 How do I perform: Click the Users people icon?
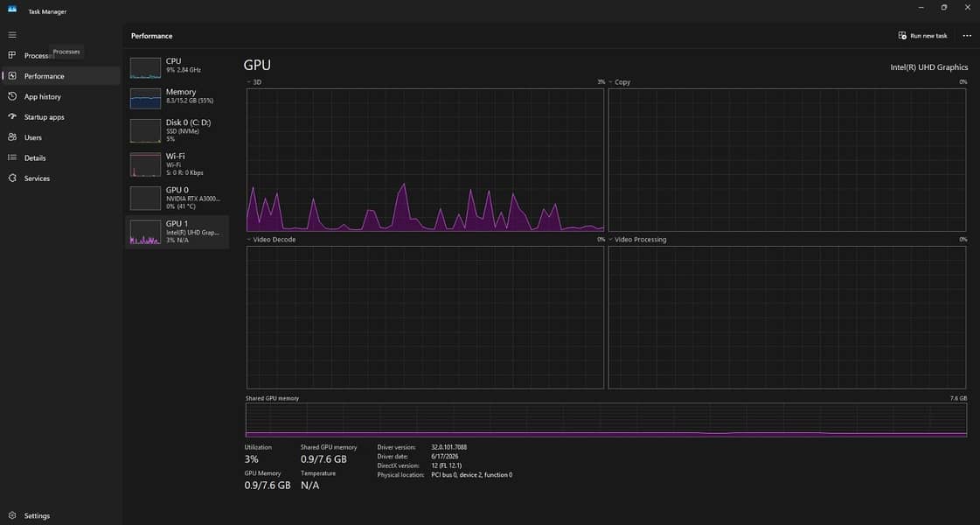[12, 137]
